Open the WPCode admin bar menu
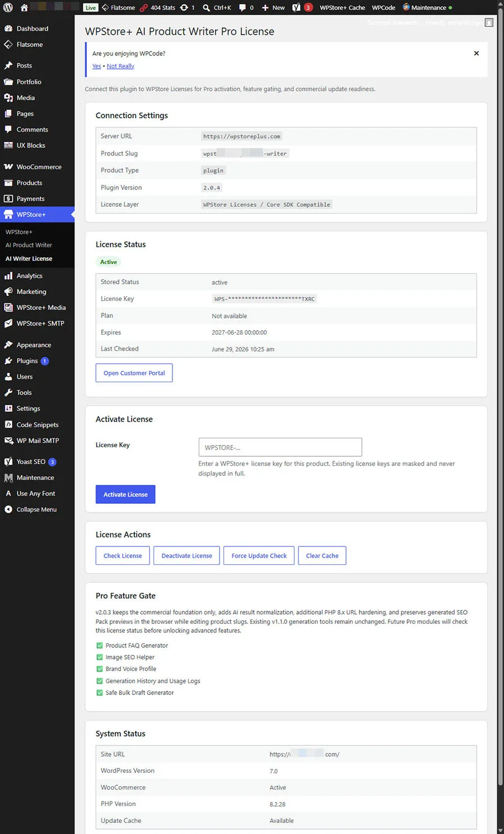504x834 pixels. pos(384,8)
